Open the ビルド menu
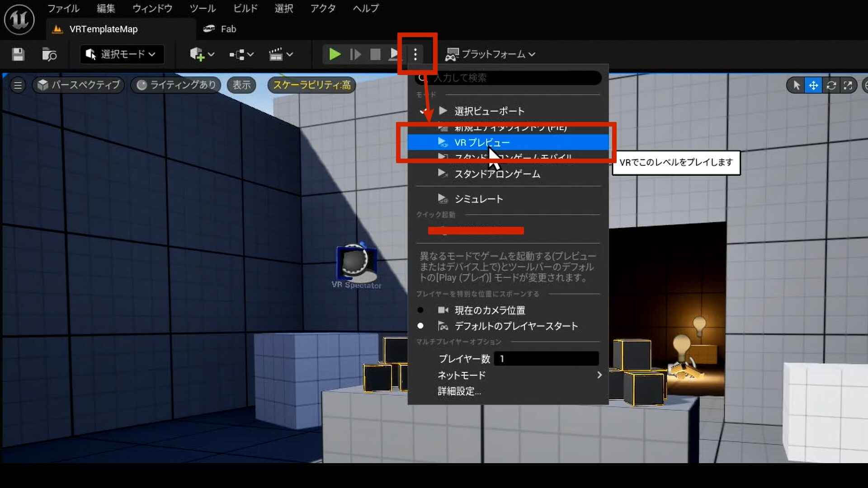The width and height of the screenshot is (868, 488). [244, 9]
